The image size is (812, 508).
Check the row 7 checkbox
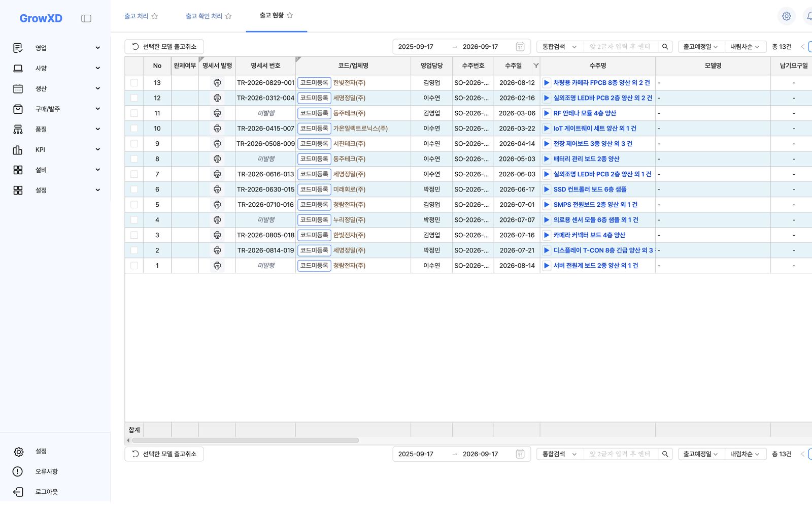(x=134, y=174)
